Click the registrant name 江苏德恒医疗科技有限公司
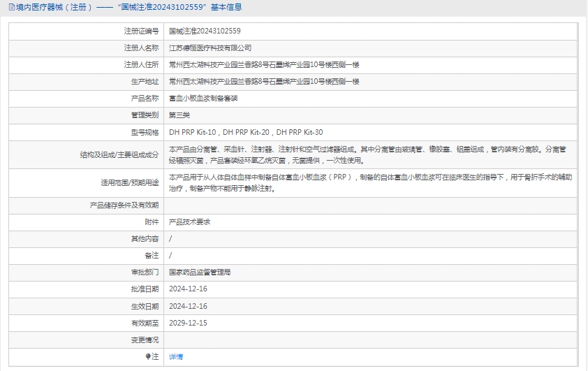This screenshot has height=371, width=588. tap(210, 48)
